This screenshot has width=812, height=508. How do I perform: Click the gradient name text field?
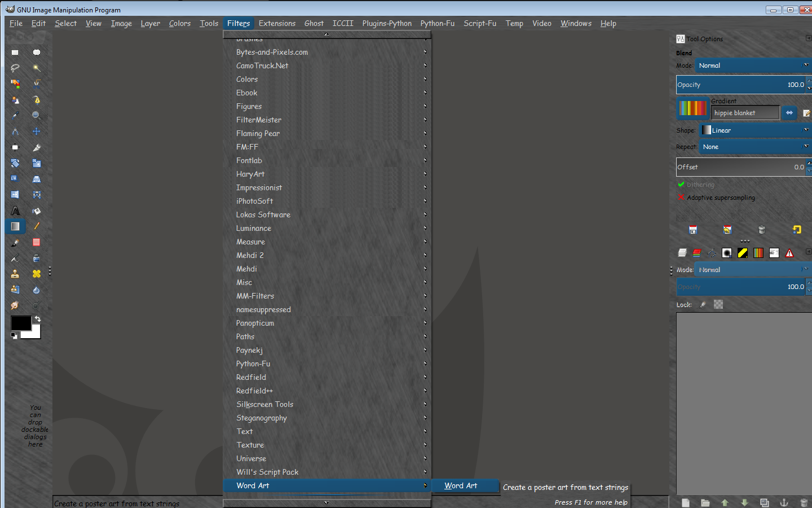click(744, 113)
